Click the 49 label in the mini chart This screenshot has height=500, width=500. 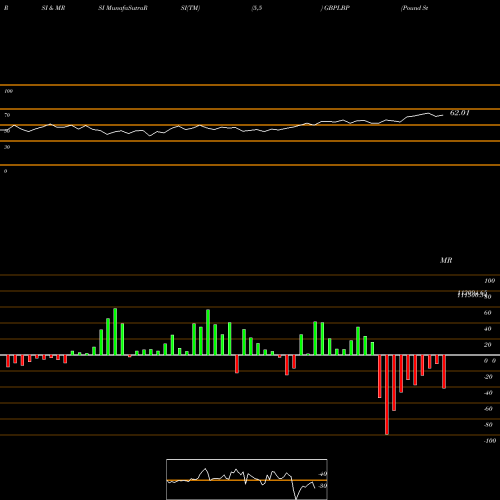point(323,474)
